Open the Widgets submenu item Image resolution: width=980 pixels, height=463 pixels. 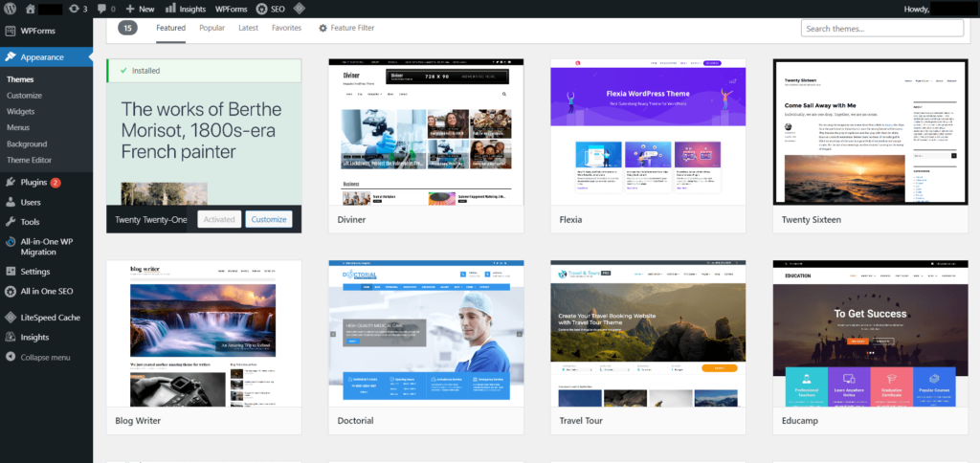point(21,111)
